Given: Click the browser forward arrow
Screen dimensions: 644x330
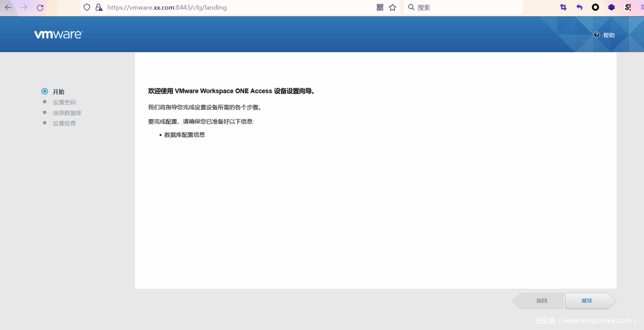Looking at the screenshot, I should 24,8.
